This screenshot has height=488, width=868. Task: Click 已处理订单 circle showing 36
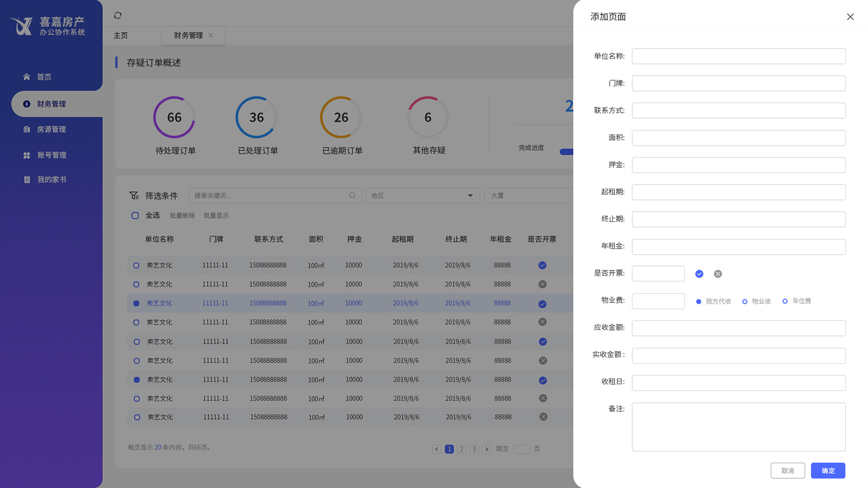coord(257,117)
